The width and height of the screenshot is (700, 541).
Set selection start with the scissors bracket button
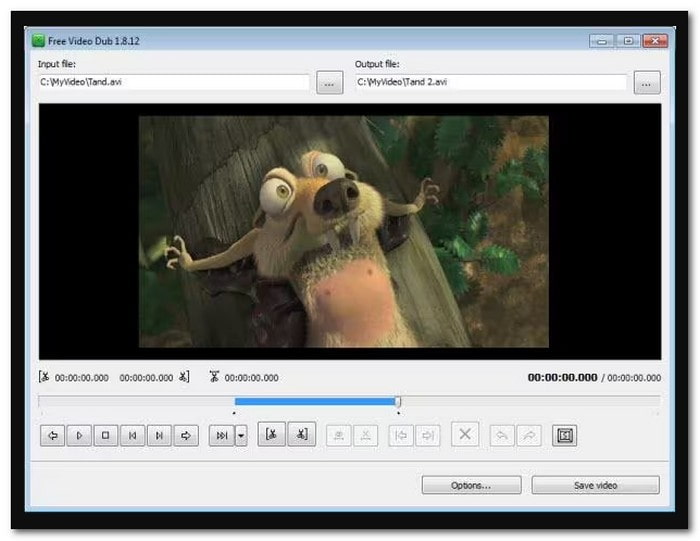(271, 434)
